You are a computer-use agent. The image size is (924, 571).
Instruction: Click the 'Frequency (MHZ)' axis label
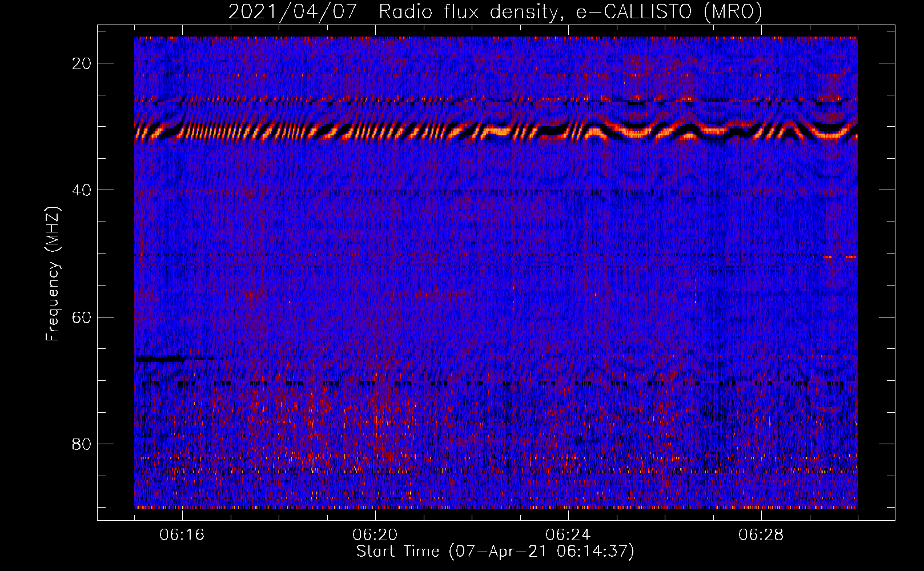point(53,274)
